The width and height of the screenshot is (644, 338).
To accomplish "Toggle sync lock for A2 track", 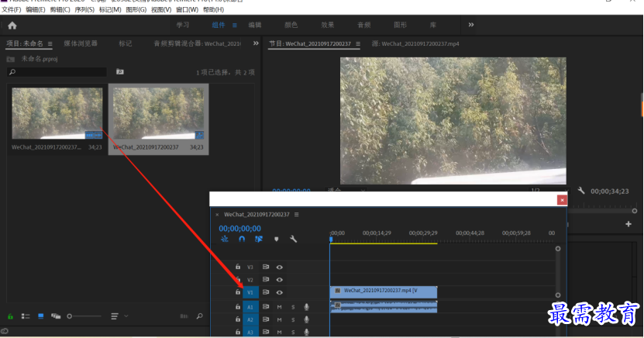I will pyautogui.click(x=266, y=319).
